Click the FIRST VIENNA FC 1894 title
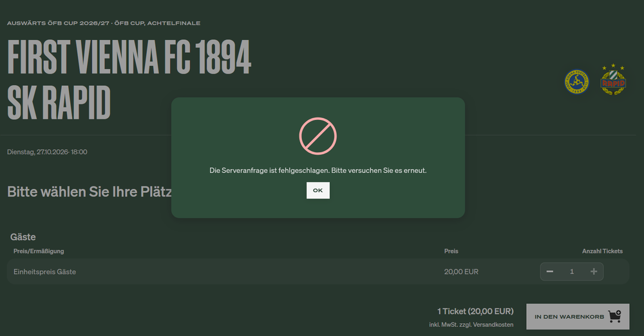 point(129,57)
